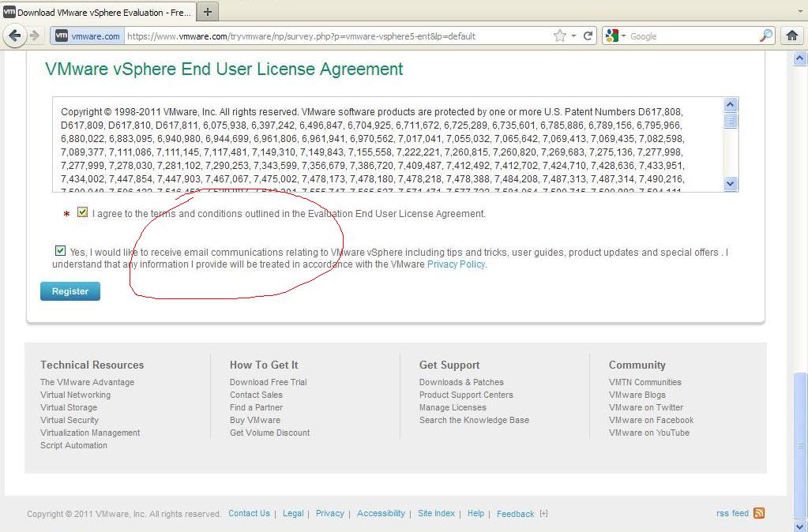Click into the Google search input field

(692, 36)
